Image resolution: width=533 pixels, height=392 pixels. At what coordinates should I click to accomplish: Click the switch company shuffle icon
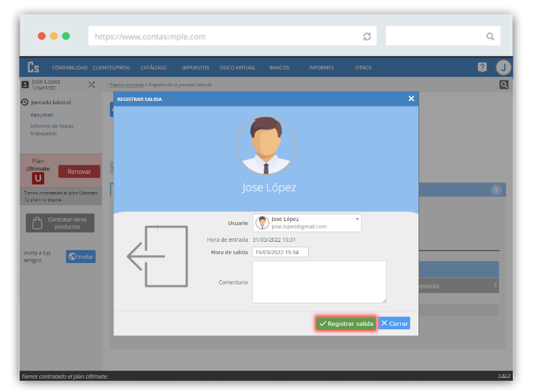click(x=91, y=85)
